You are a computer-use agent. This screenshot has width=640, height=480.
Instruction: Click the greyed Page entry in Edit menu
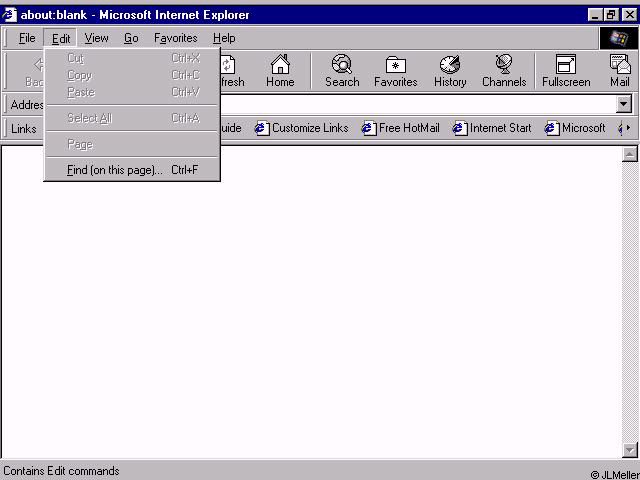[132, 144]
